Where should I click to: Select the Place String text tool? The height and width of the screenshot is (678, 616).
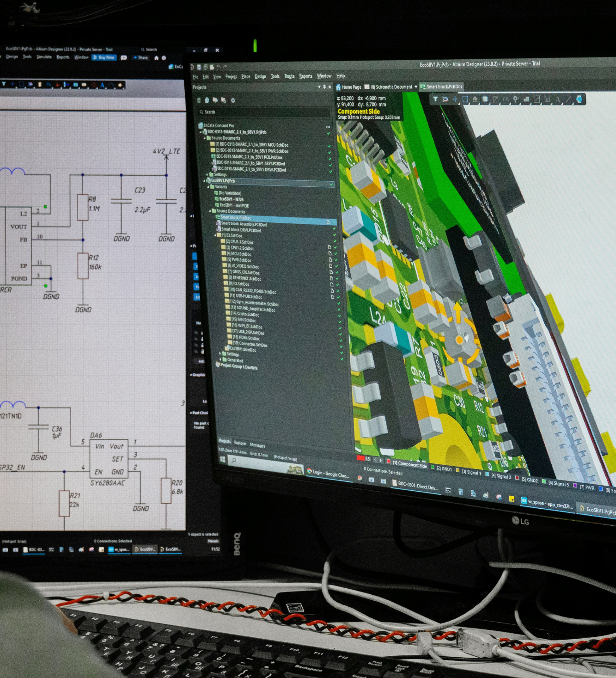pyautogui.click(x=558, y=99)
